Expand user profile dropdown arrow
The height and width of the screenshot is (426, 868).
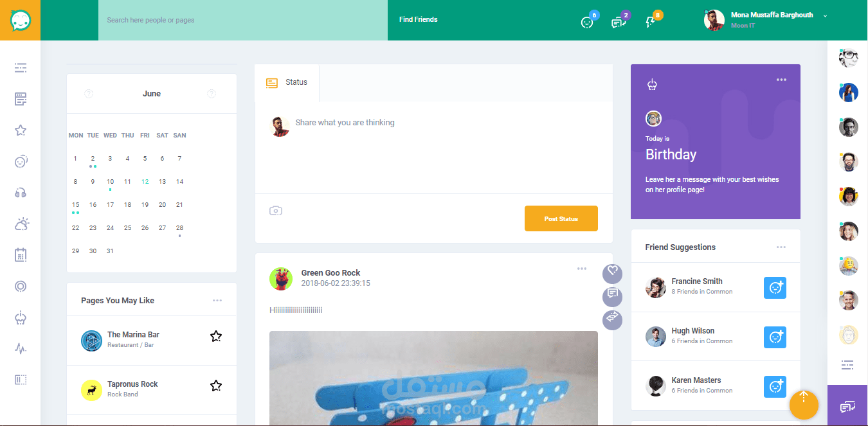(x=825, y=15)
